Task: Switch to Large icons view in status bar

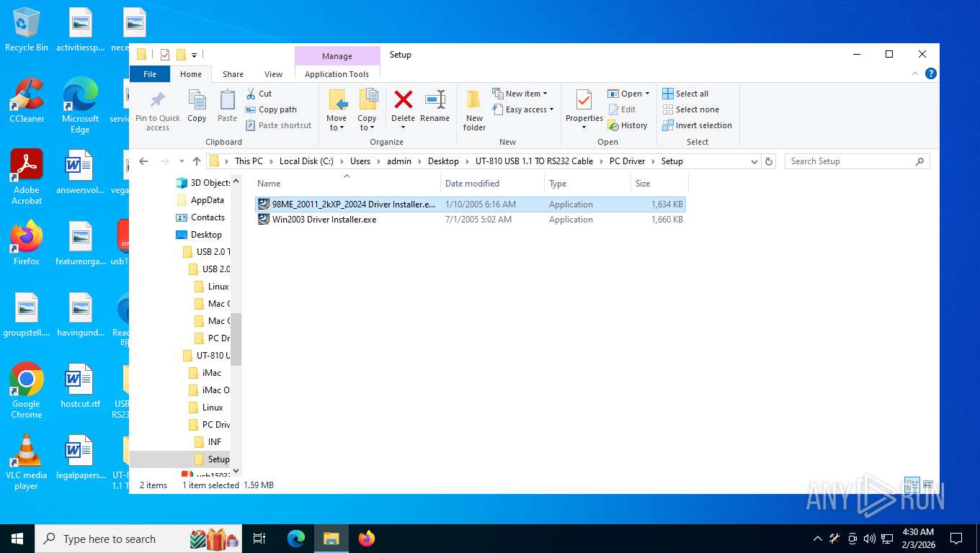Action: point(928,485)
